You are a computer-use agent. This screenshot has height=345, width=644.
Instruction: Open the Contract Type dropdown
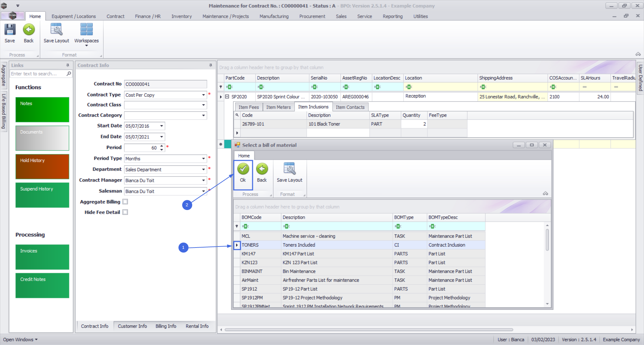[x=203, y=95]
